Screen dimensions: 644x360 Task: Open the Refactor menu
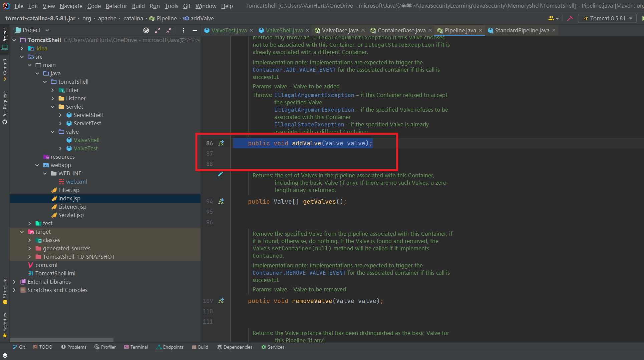116,6
